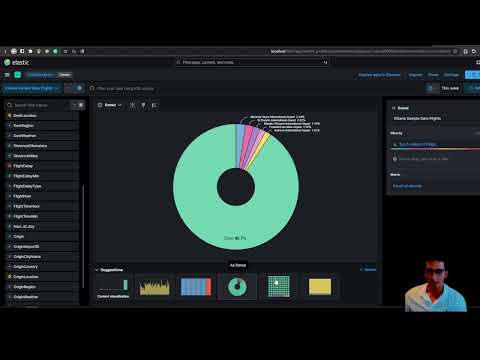Click the last toolbar icon right of the Donut selector
Image resolution: width=480 pixels, height=360 pixels.
[154, 105]
